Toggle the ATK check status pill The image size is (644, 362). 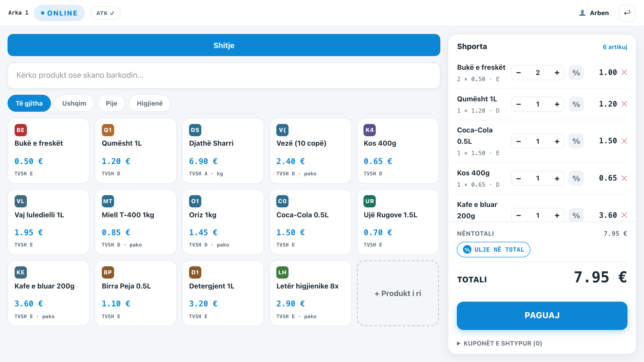point(105,13)
